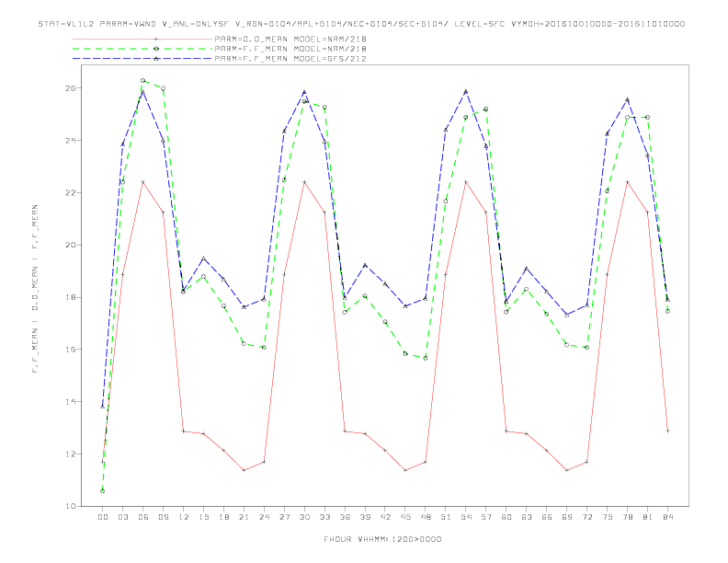
Task: Click x-axis forecast hour label 69
Action: click(567, 517)
